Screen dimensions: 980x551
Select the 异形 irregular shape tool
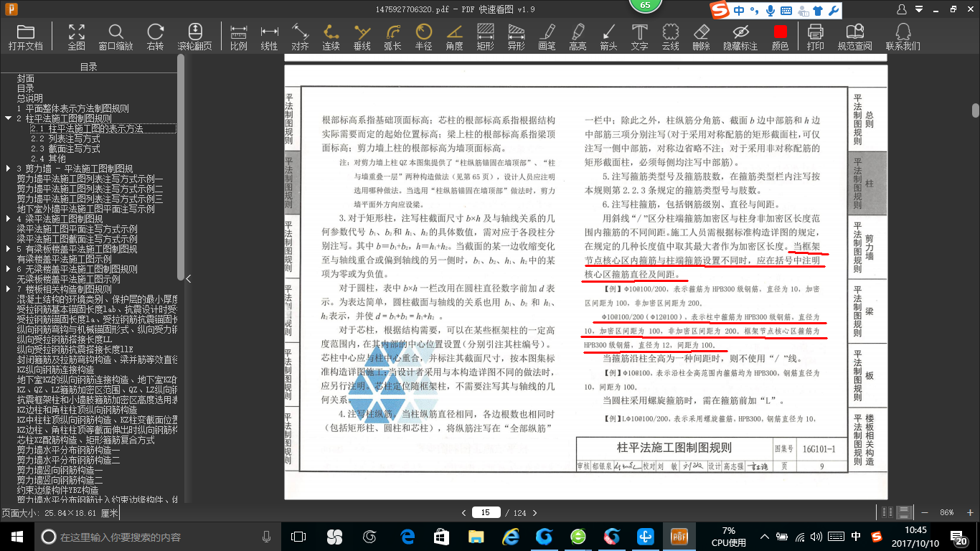(516, 37)
